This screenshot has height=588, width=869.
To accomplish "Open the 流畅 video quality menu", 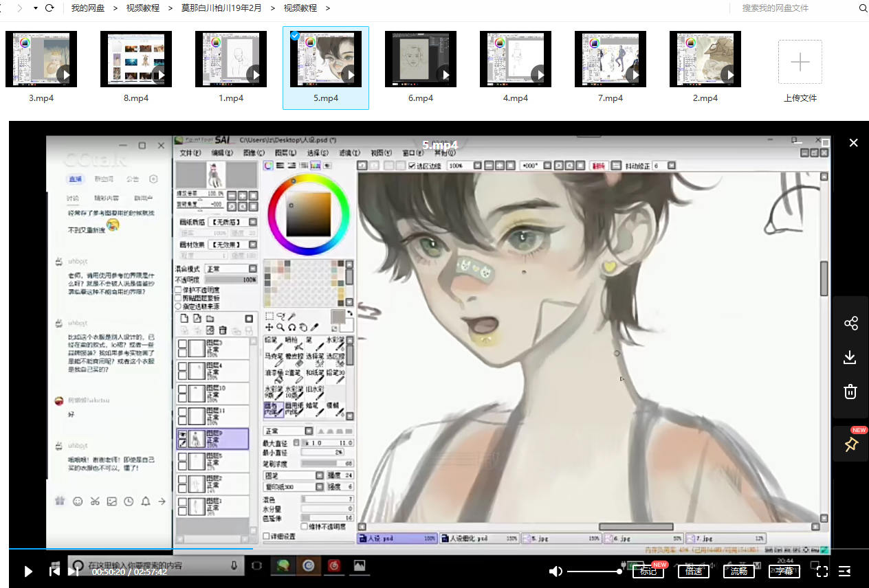I will click(x=739, y=571).
